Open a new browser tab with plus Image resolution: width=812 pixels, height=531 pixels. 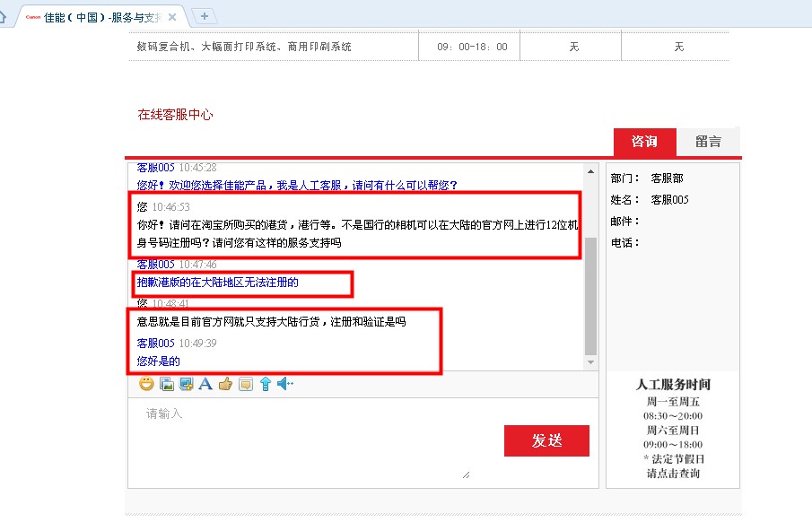[x=205, y=16]
